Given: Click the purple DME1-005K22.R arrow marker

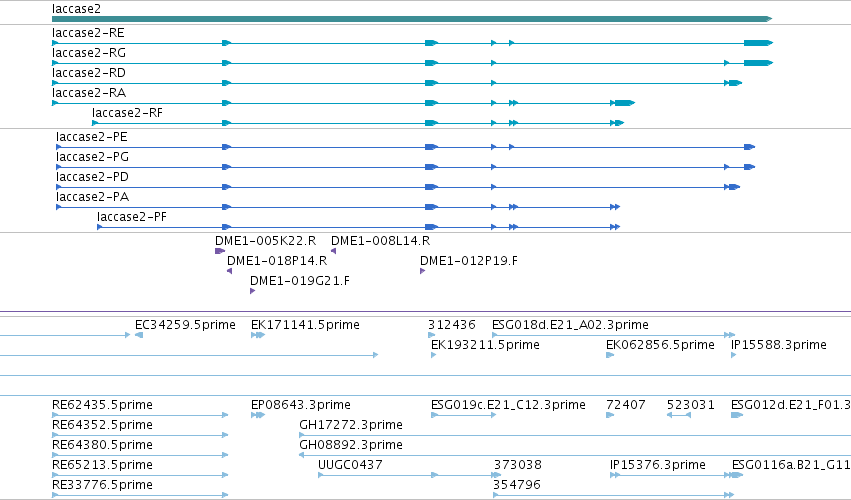Looking at the screenshot, I should coord(220,251).
